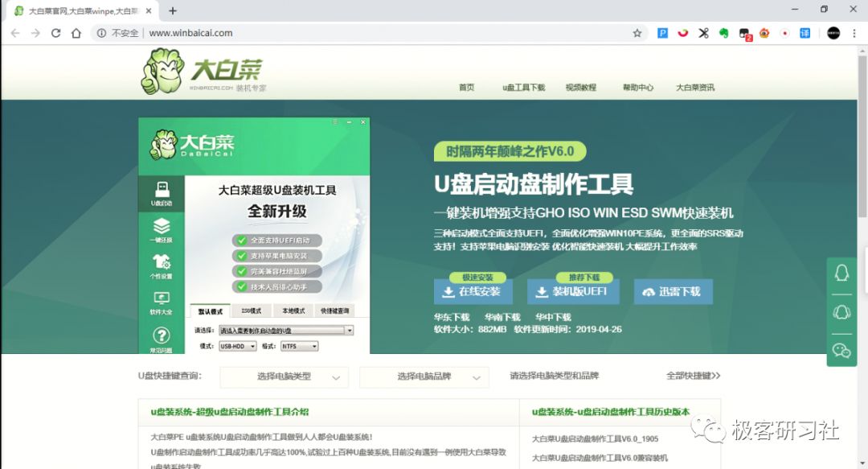
Task: Select the U盘启动 sidebar icon in preview
Action: (x=162, y=194)
